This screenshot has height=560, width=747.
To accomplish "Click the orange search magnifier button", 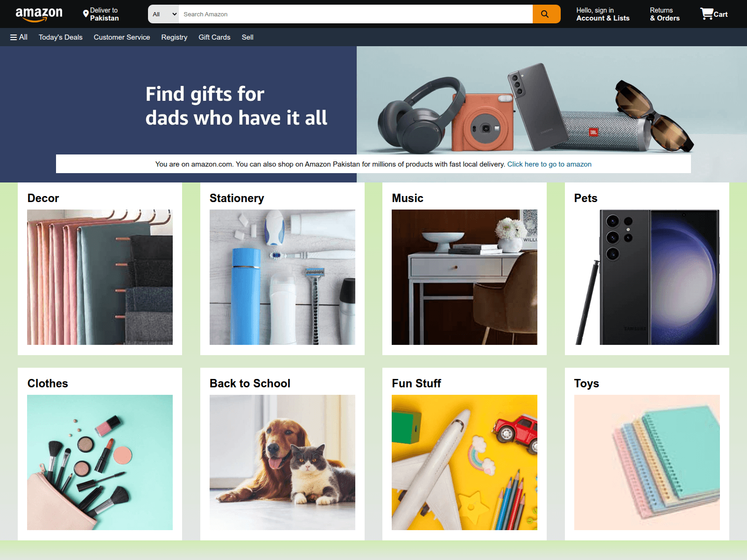I will (x=546, y=14).
